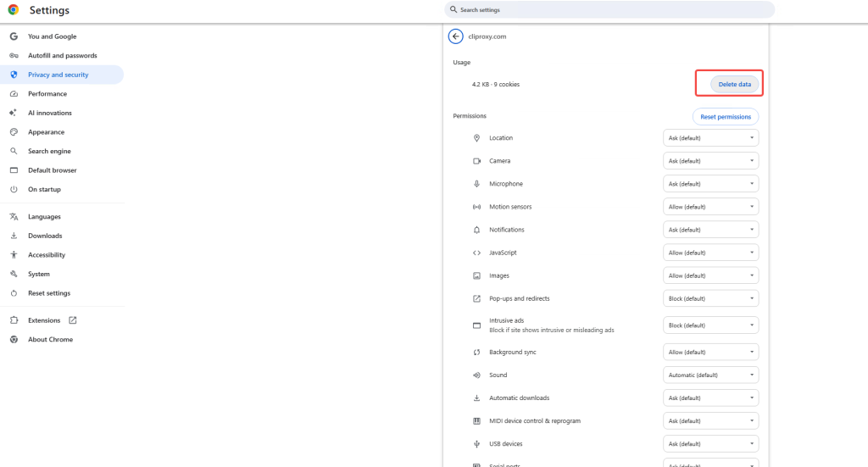868x467 pixels.
Task: Select the JavaScript permission dropdown
Action: [x=710, y=253]
